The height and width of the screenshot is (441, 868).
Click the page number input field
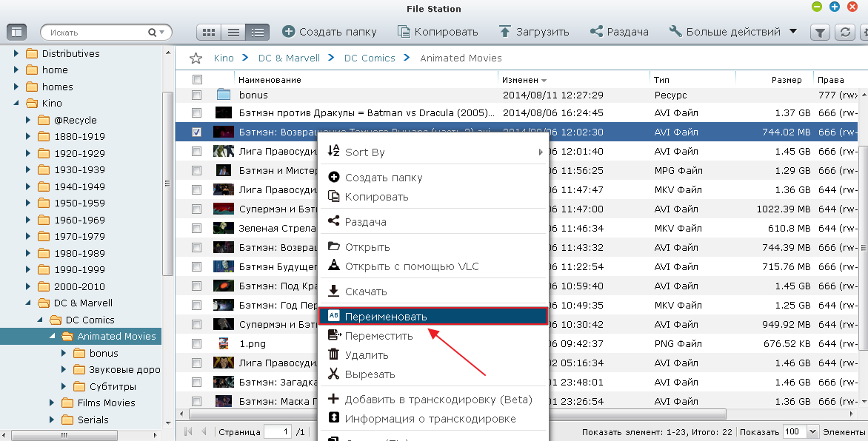click(278, 431)
